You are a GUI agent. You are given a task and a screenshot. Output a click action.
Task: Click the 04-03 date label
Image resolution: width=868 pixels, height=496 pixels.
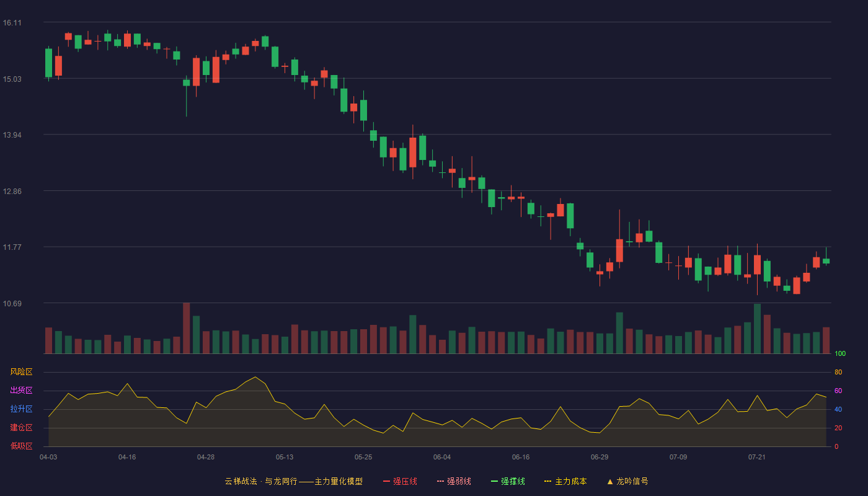pos(48,457)
